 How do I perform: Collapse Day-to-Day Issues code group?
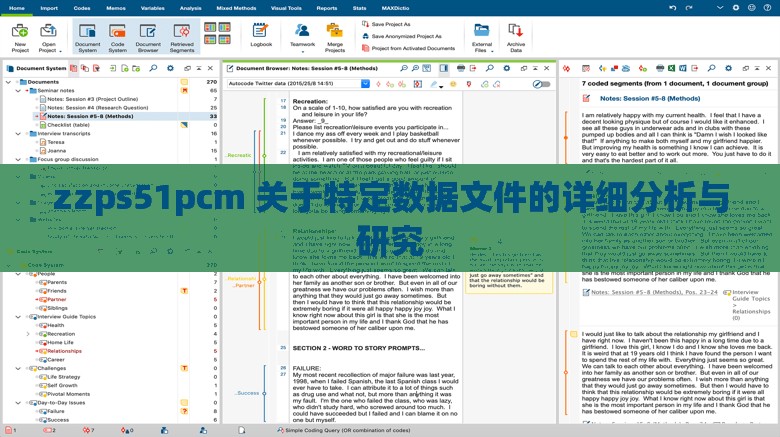point(18,403)
